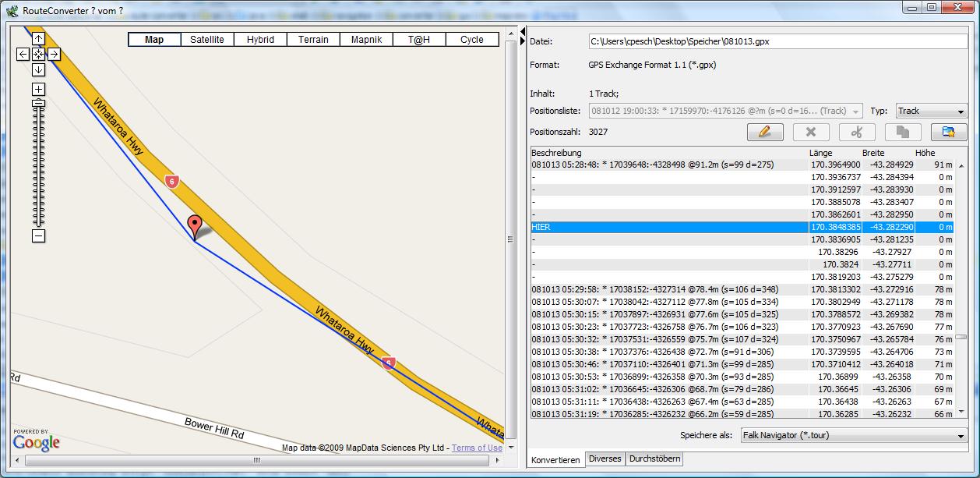Open the Speichere als format dropdown
Screen dimensions: 980x478
click(x=854, y=436)
